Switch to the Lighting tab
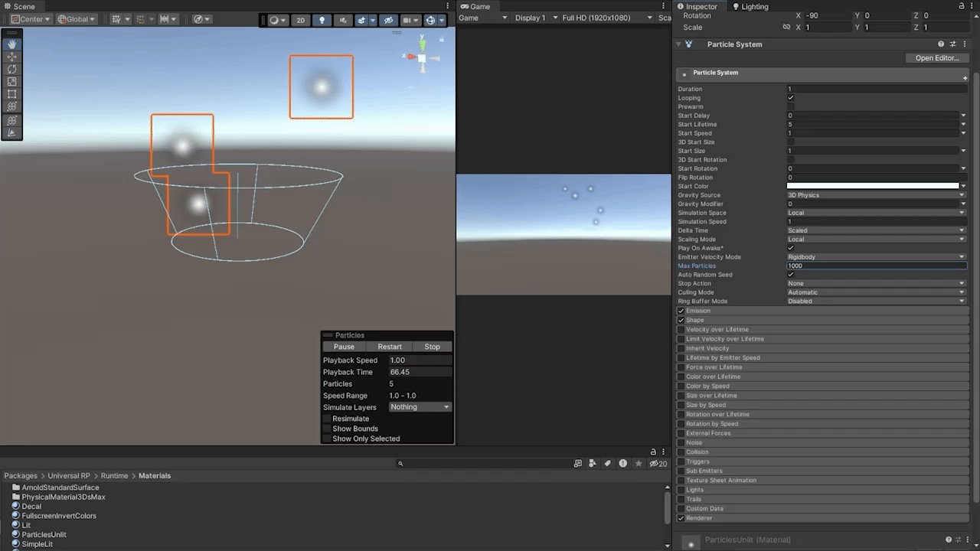 coord(750,6)
